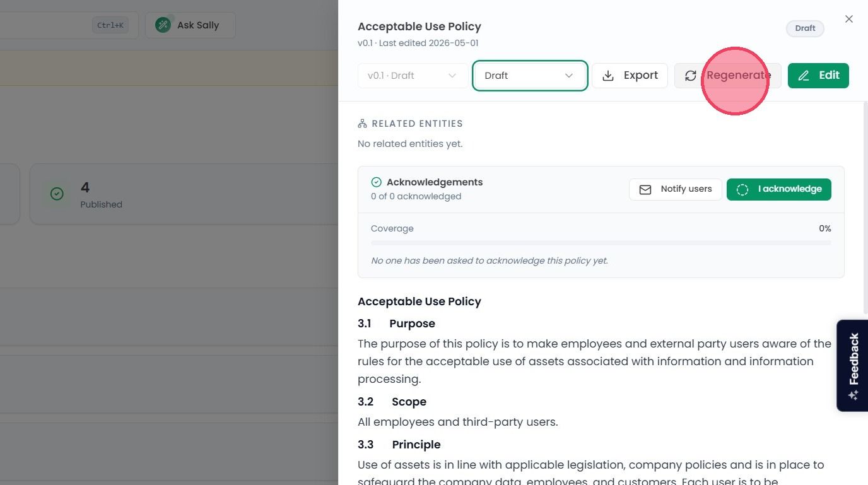
Task: Click the green check Published icon
Action: pyautogui.click(x=57, y=194)
